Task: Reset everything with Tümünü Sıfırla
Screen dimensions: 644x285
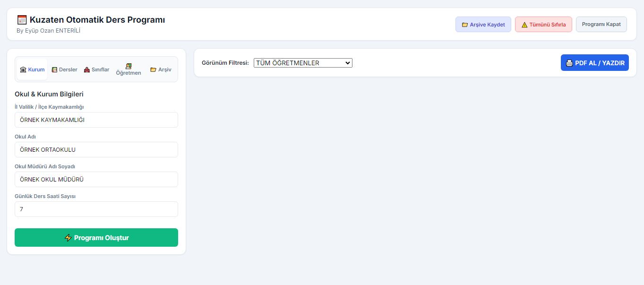Action: (543, 25)
